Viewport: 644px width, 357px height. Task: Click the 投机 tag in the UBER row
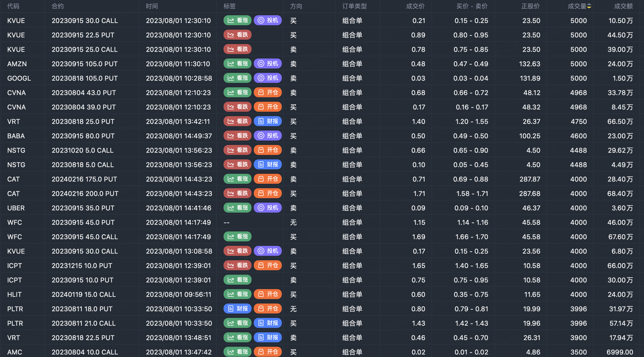point(268,208)
